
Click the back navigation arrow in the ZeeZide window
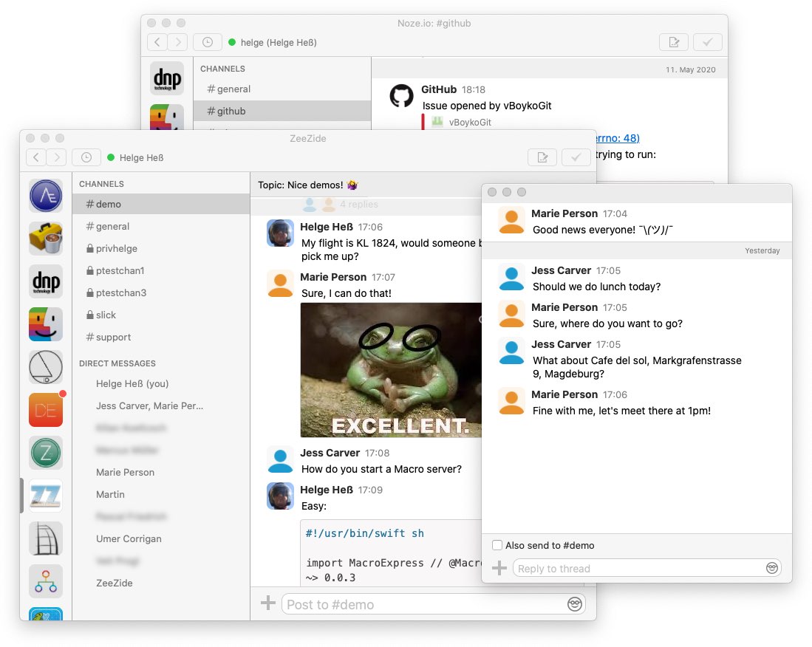click(35, 157)
